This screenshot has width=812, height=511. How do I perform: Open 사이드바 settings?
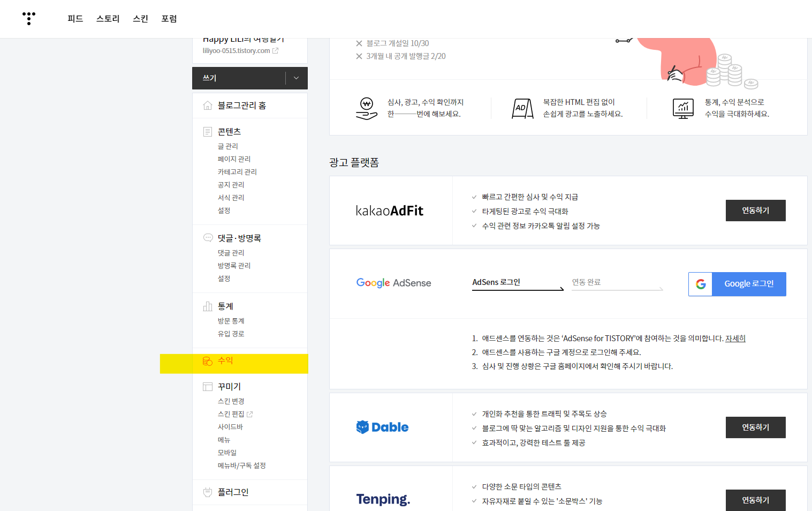pyautogui.click(x=230, y=427)
